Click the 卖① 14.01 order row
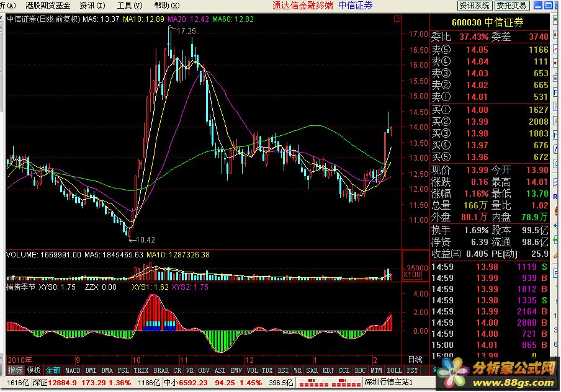The height and width of the screenshot is (392, 561). pos(490,97)
